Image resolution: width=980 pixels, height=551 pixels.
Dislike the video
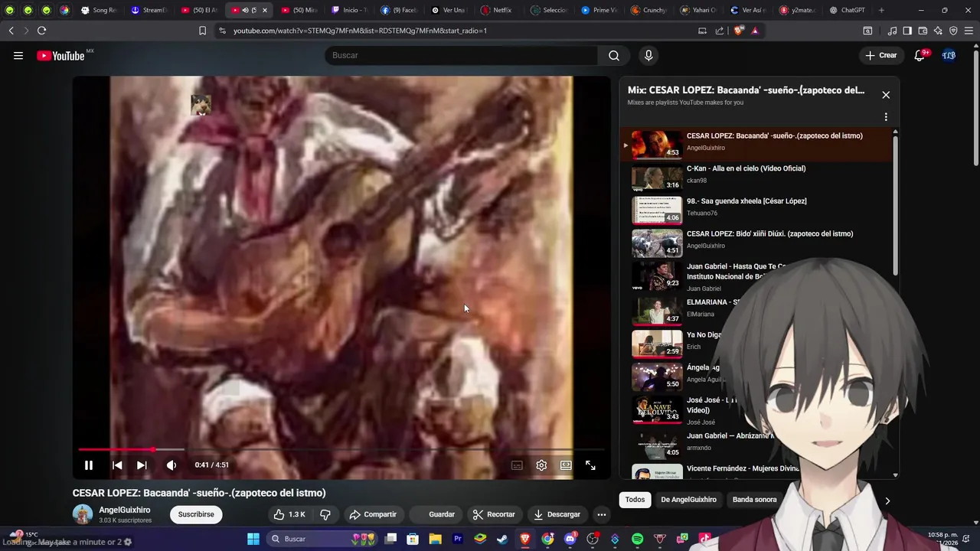click(325, 514)
